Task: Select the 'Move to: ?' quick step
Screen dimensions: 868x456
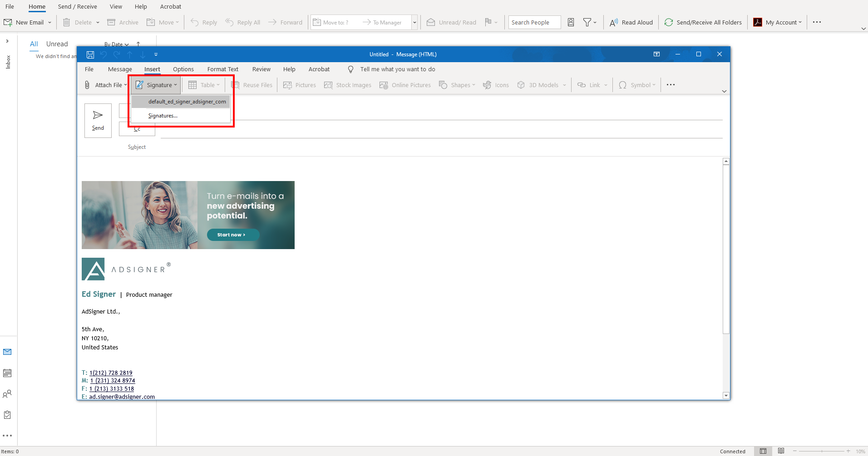Action: tap(331, 22)
